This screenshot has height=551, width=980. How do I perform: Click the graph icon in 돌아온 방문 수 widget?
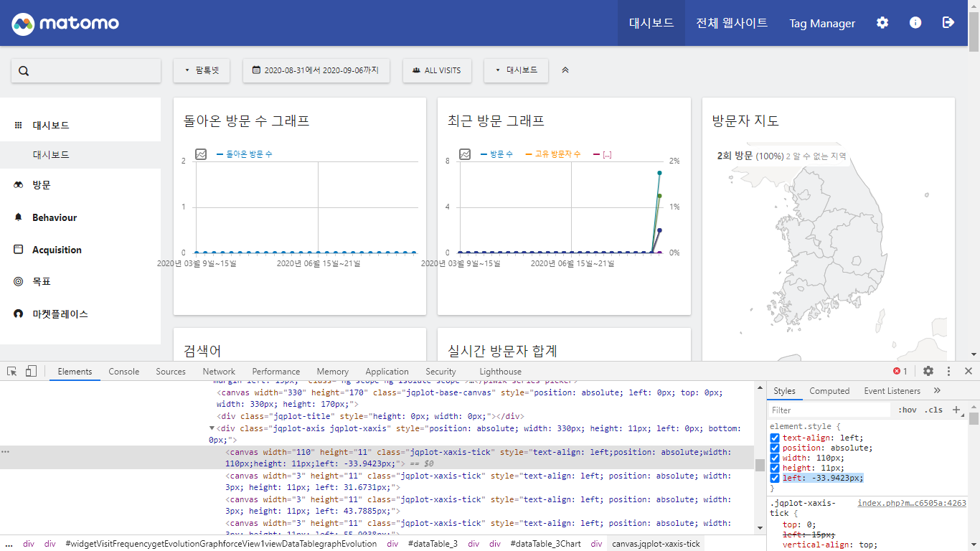(x=201, y=154)
